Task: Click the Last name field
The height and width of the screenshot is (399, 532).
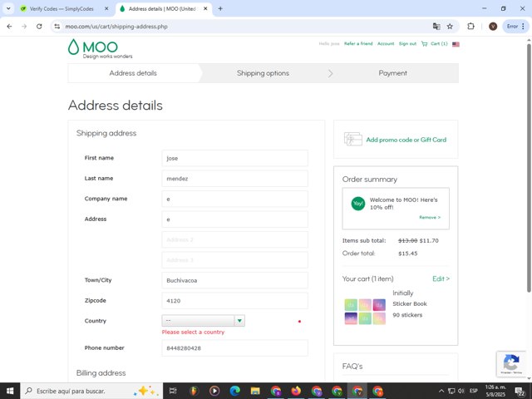Action: [x=234, y=179]
